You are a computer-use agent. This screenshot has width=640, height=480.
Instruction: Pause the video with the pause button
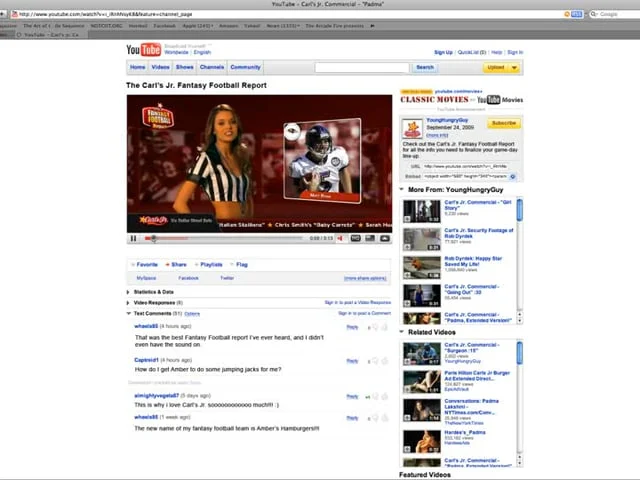tap(133, 238)
